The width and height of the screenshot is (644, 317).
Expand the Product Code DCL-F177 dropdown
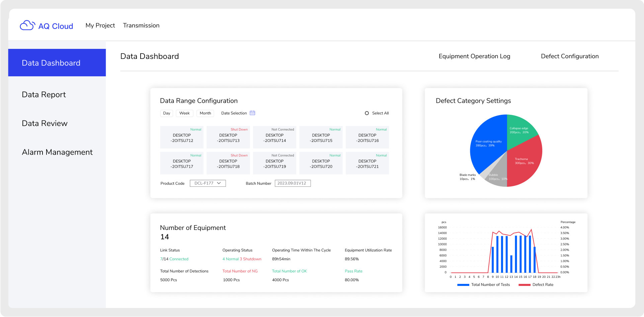click(208, 183)
